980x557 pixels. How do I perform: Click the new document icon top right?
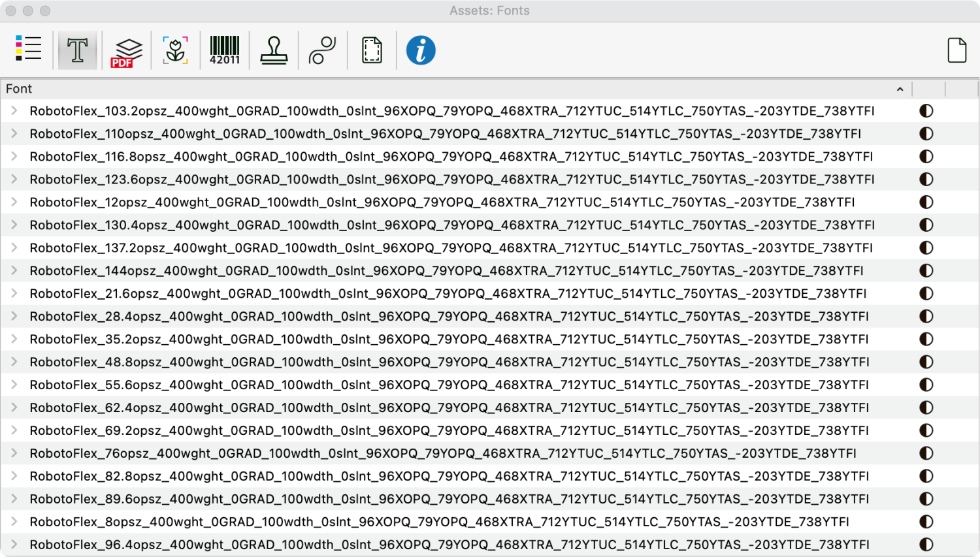click(957, 49)
